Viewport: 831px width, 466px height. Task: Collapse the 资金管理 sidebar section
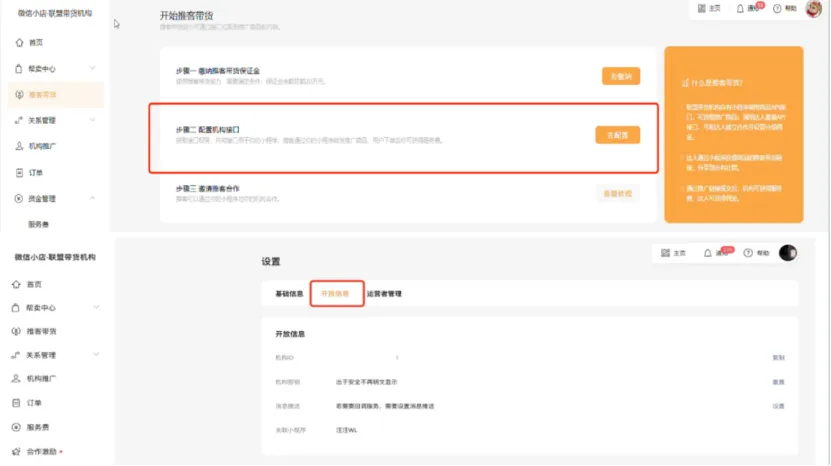coord(92,198)
